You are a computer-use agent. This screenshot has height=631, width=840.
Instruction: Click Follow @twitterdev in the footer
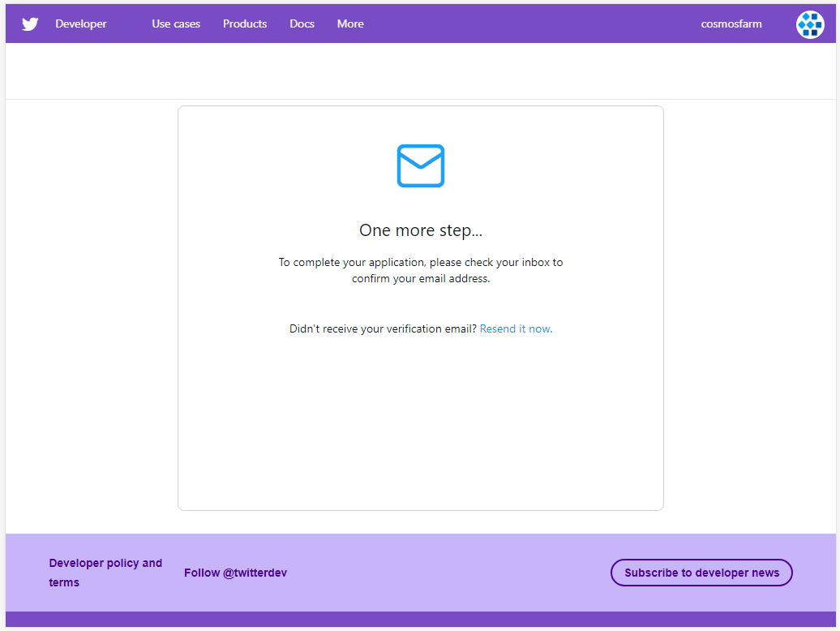pyautogui.click(x=235, y=573)
